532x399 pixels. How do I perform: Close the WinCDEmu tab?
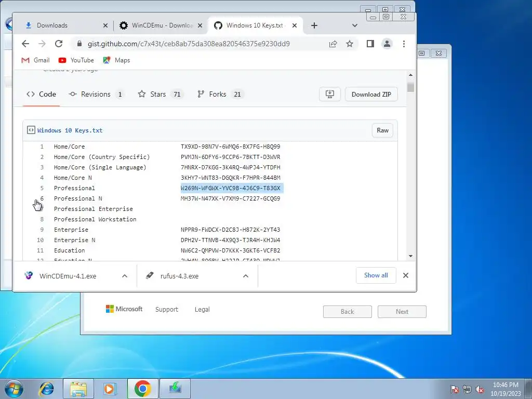[200, 25]
